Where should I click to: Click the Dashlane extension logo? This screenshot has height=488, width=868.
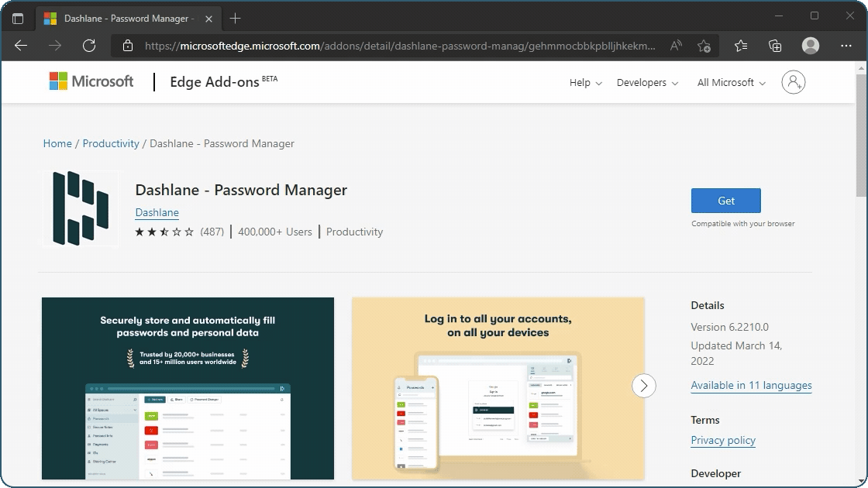tap(81, 208)
